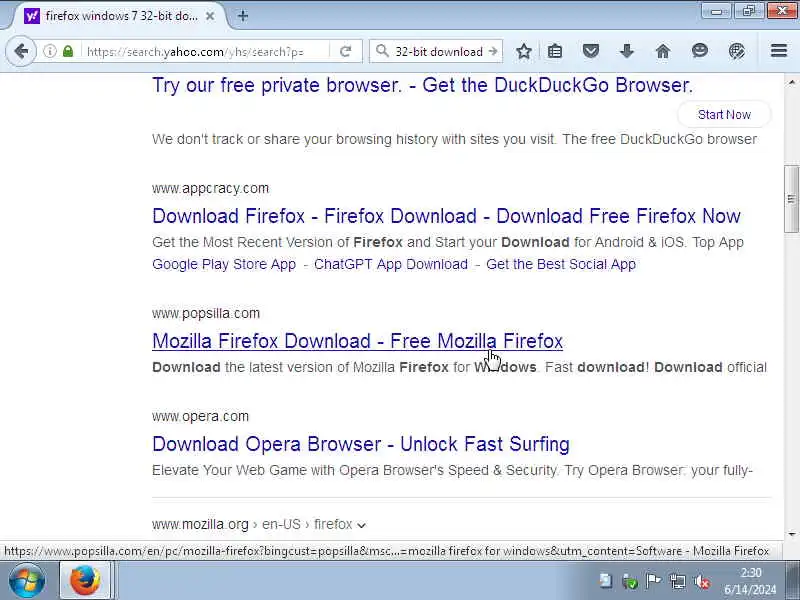Viewport: 800px width, 600px height.
Task: Open Mozilla Firefox Download - Free Mozilla Firefox
Action: click(x=358, y=341)
